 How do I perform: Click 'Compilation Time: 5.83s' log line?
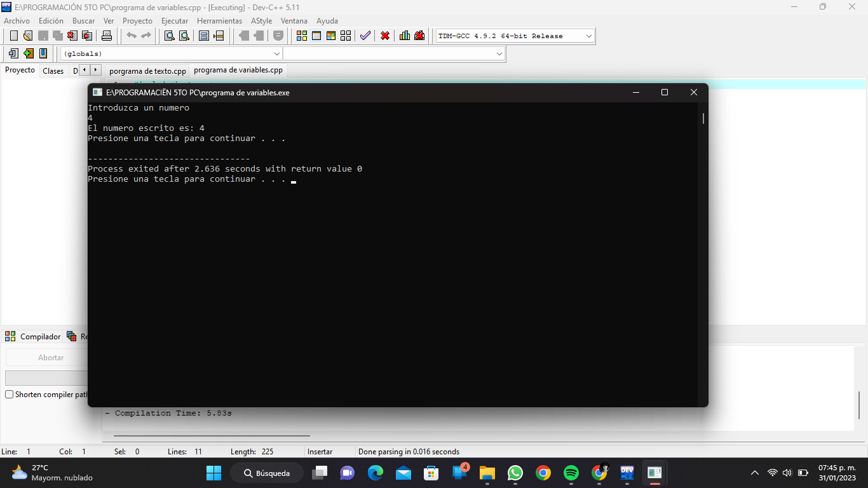pyautogui.click(x=168, y=414)
